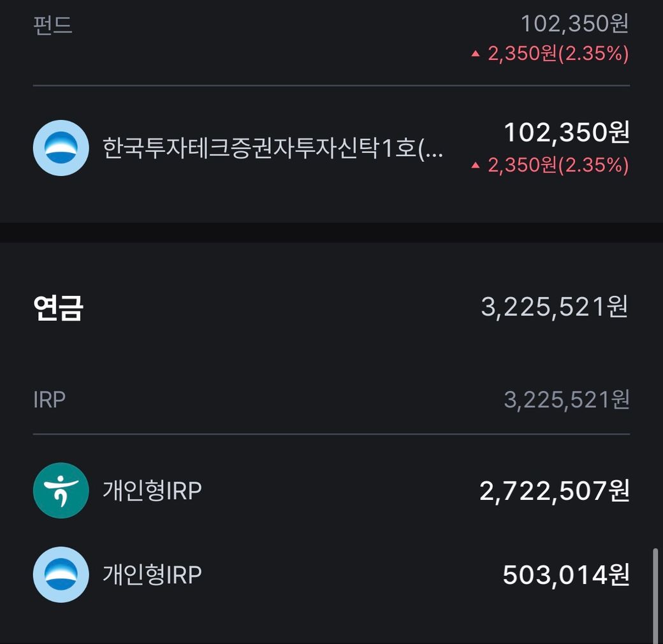The height and width of the screenshot is (644, 663).
Task: Tap the 503,014원 IRP balance
Action: [x=566, y=575]
